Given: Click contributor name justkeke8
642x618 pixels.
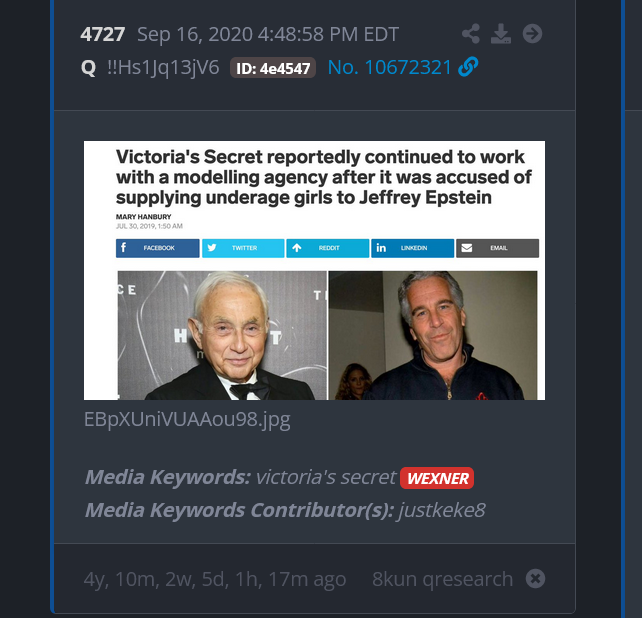Looking at the screenshot, I should (x=442, y=510).
